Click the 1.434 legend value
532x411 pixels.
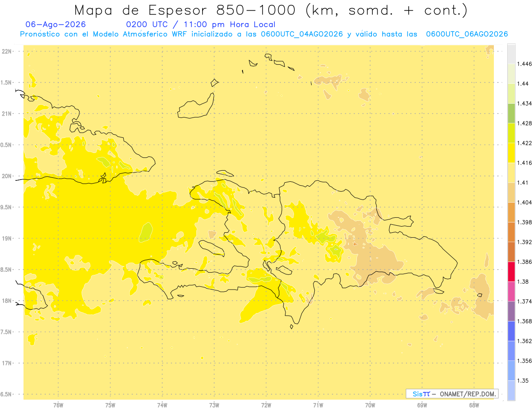[x=525, y=103]
